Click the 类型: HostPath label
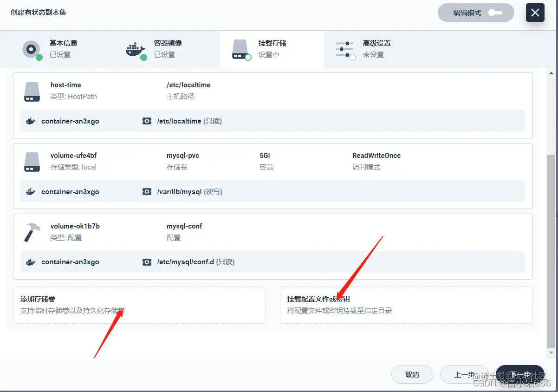 coord(74,97)
